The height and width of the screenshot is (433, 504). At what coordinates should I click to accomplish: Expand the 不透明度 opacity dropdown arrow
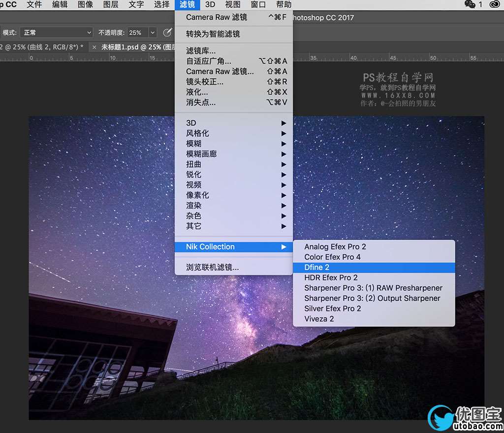[x=153, y=32]
